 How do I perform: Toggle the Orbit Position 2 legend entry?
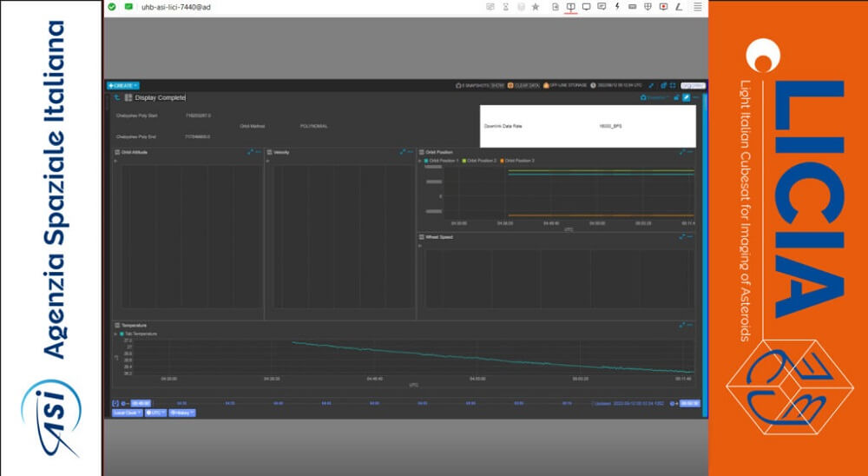click(x=481, y=161)
